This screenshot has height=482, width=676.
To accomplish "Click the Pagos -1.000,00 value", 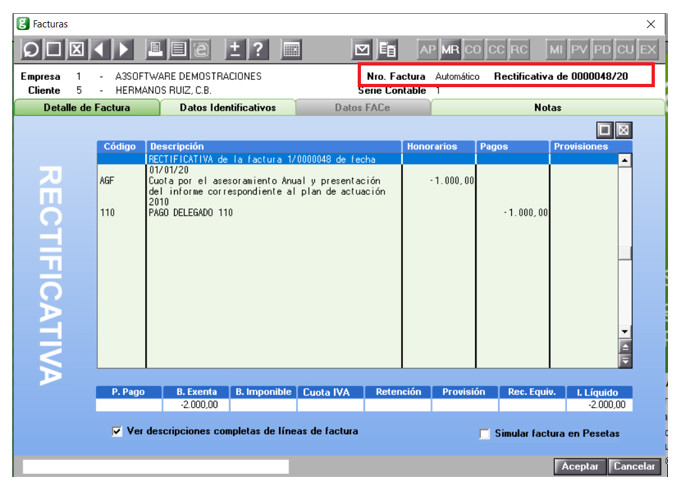I will click(526, 213).
